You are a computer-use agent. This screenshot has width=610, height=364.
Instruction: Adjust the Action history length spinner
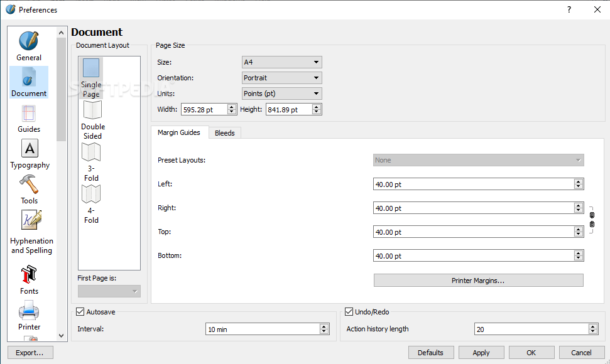pyautogui.click(x=593, y=329)
